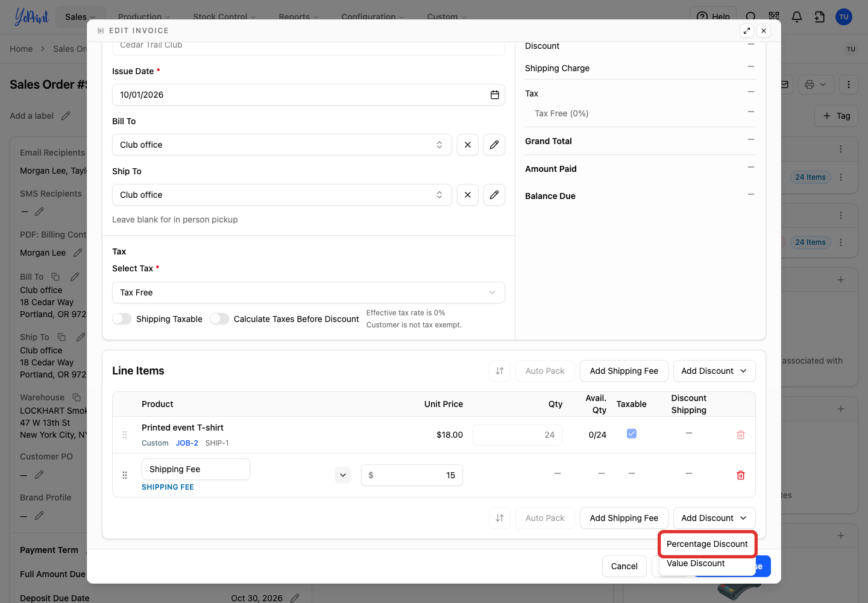The height and width of the screenshot is (603, 868).
Task: Toggle the Shipping Taxable switch
Action: coord(122,319)
